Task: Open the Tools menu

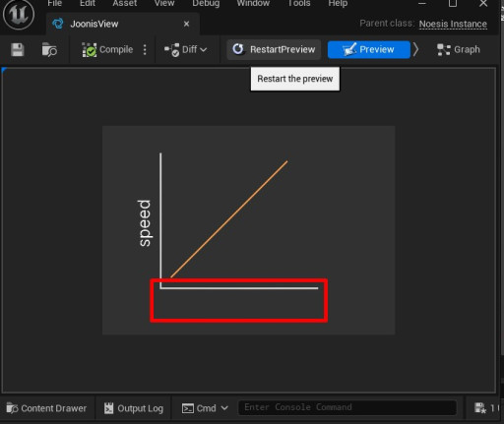Action: pos(299,4)
